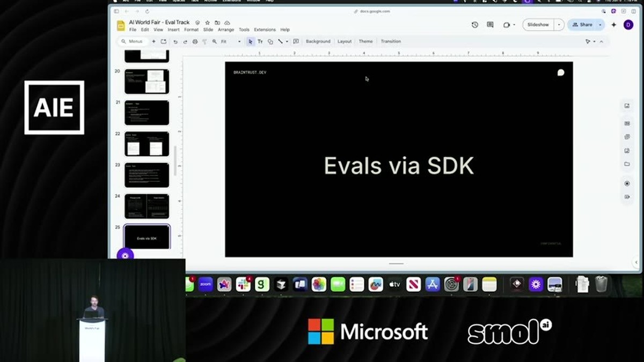644x362 pixels.
Task: Click the Evals via SDK title text
Action: pyautogui.click(x=399, y=166)
